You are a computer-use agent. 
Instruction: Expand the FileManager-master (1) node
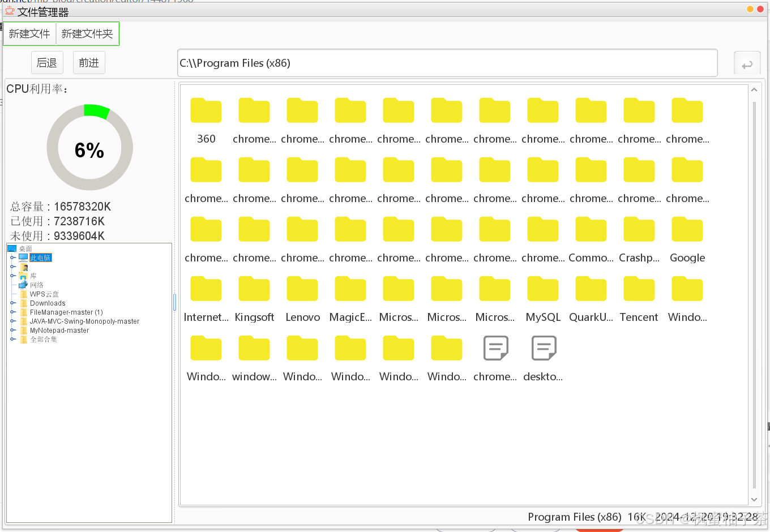click(x=12, y=312)
